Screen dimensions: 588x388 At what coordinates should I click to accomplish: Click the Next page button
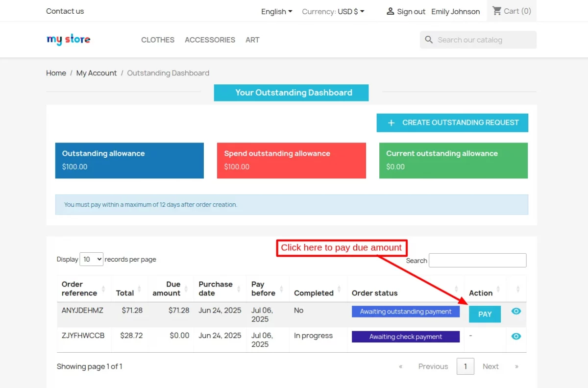point(490,366)
